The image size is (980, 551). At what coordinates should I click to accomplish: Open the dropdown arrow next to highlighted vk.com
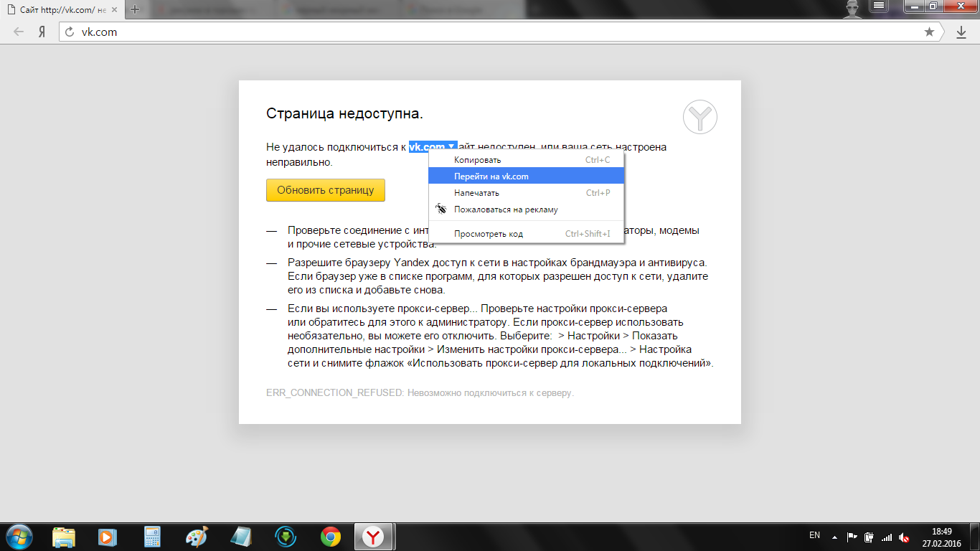click(x=451, y=146)
